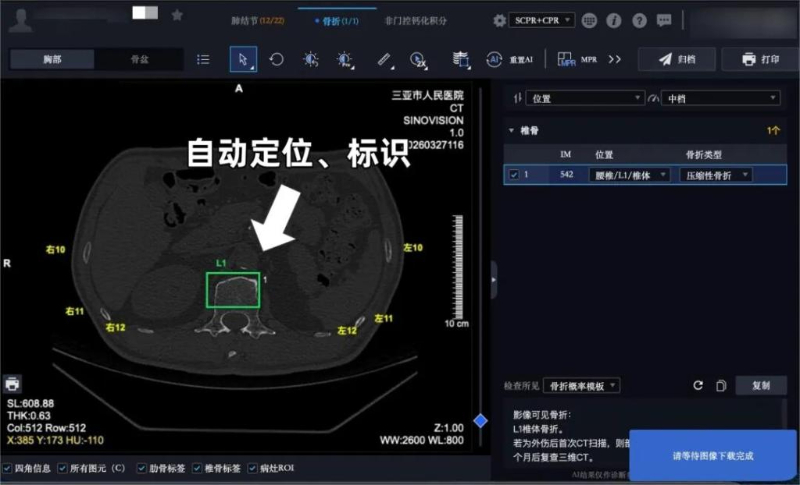Open the list view icon in toolbar

tap(203, 59)
